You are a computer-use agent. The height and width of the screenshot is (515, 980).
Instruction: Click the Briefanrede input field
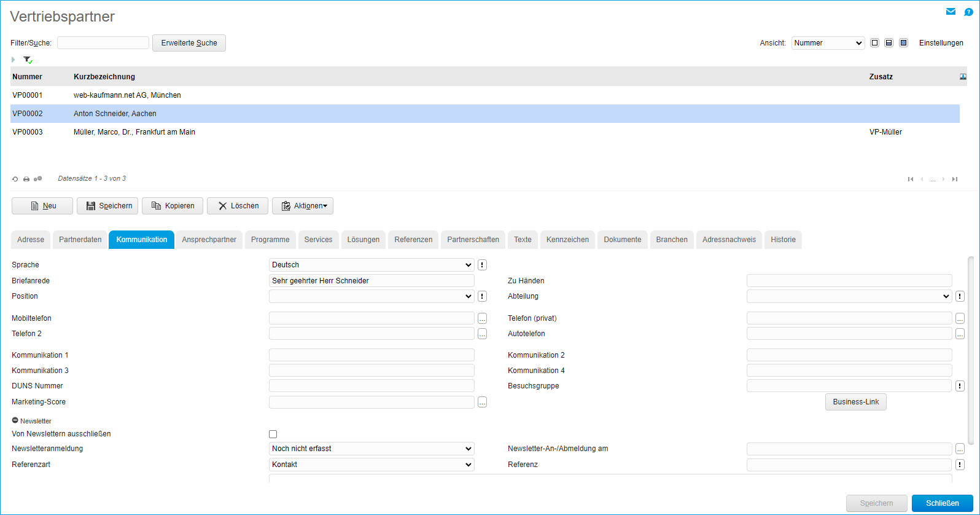click(x=371, y=281)
